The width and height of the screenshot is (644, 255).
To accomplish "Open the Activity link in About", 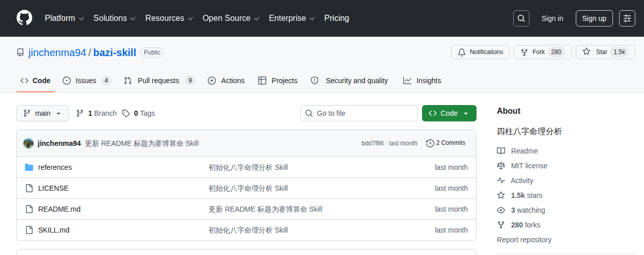I will click(x=522, y=181).
